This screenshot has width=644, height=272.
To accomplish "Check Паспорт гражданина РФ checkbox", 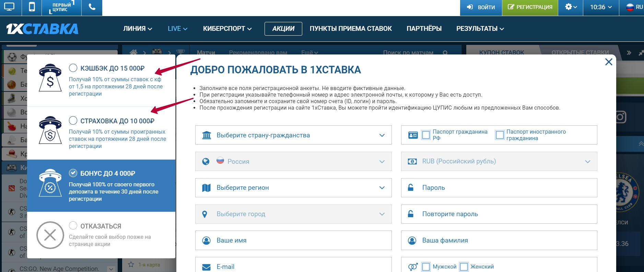I will coord(426,135).
